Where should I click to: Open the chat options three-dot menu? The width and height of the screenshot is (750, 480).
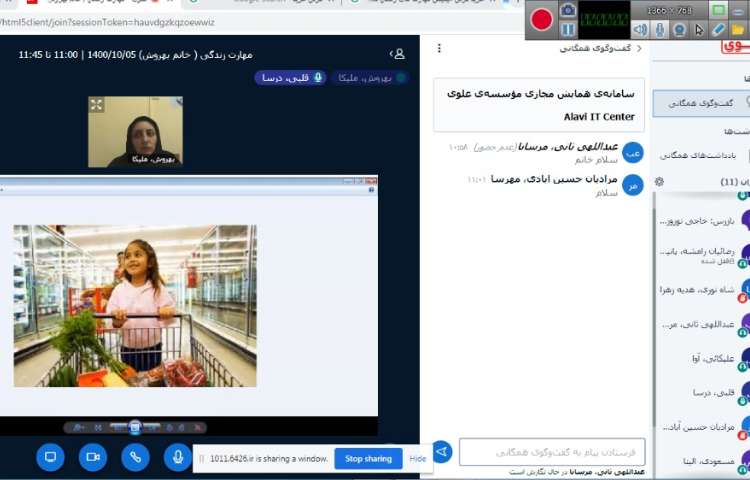click(438, 48)
